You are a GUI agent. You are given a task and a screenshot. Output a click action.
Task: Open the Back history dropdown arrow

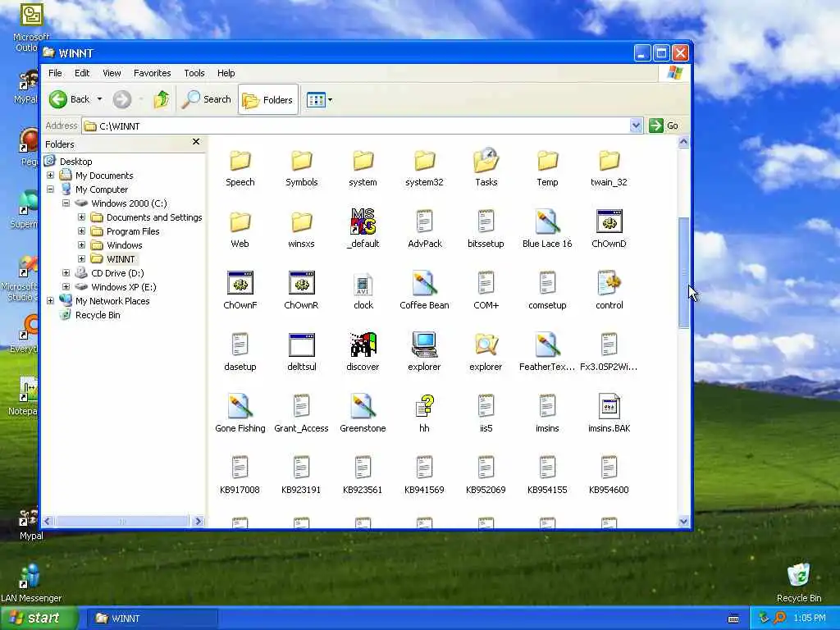pyautogui.click(x=99, y=99)
